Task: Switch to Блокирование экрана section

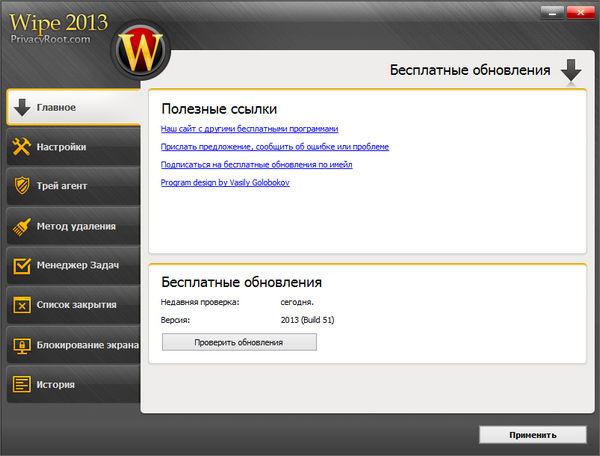Action: pos(73,345)
